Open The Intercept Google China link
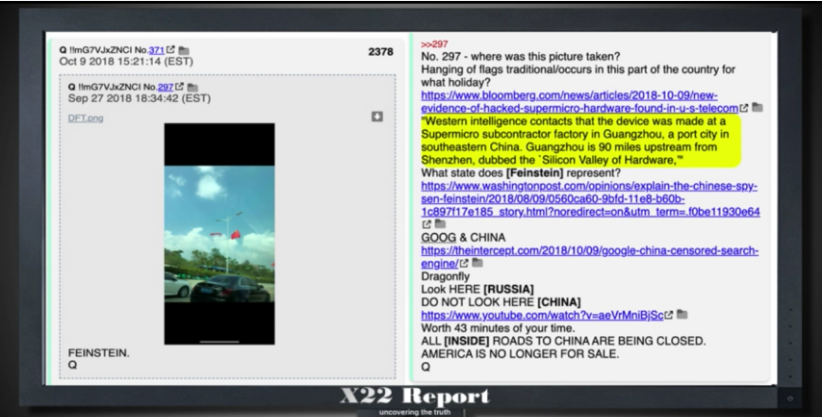 tap(590, 257)
